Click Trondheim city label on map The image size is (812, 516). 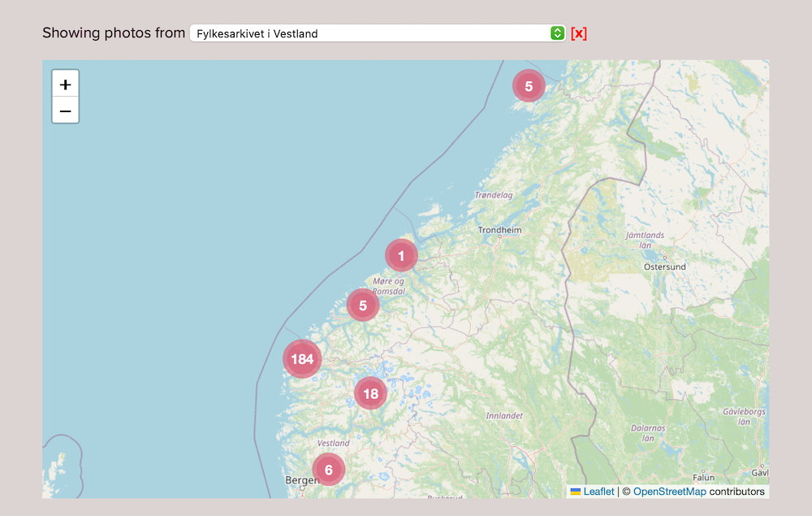click(x=499, y=230)
